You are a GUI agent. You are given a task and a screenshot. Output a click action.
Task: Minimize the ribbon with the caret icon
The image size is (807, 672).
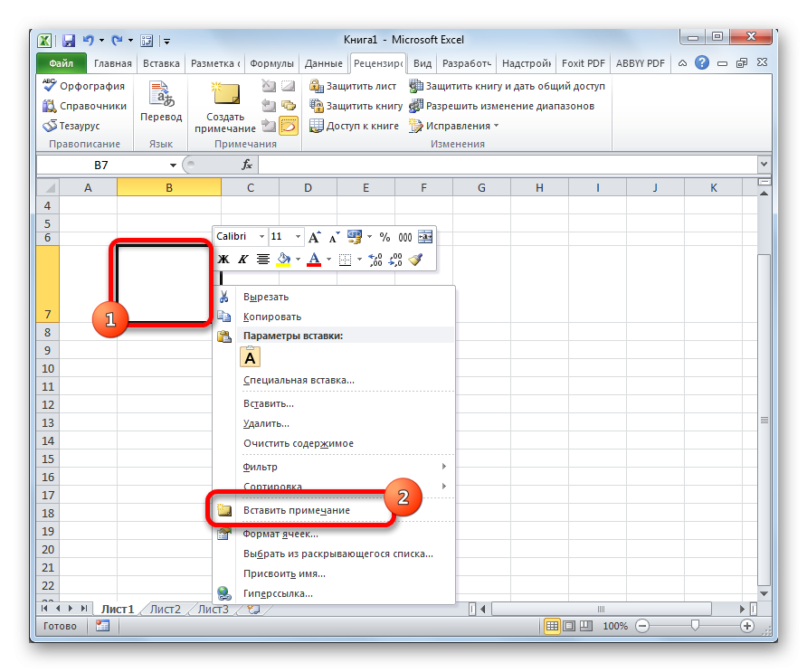coord(682,63)
